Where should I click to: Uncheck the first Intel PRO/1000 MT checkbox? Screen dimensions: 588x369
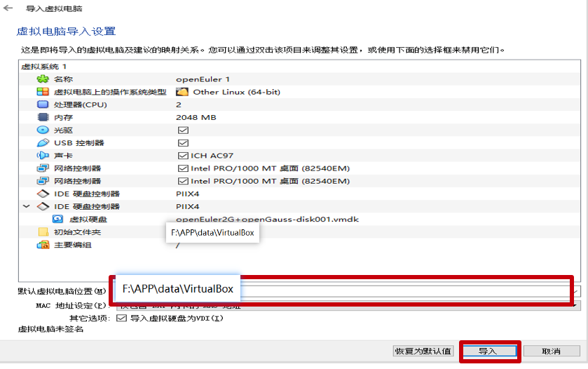(x=183, y=168)
